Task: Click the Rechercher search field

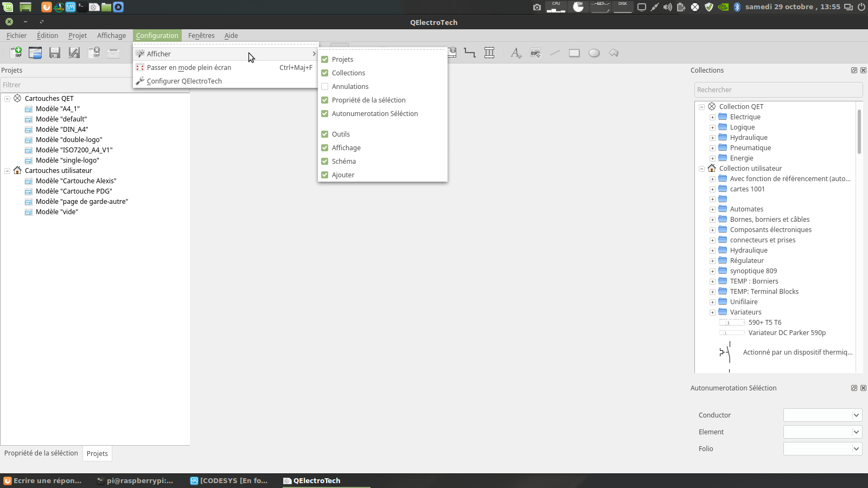Action: (x=778, y=90)
